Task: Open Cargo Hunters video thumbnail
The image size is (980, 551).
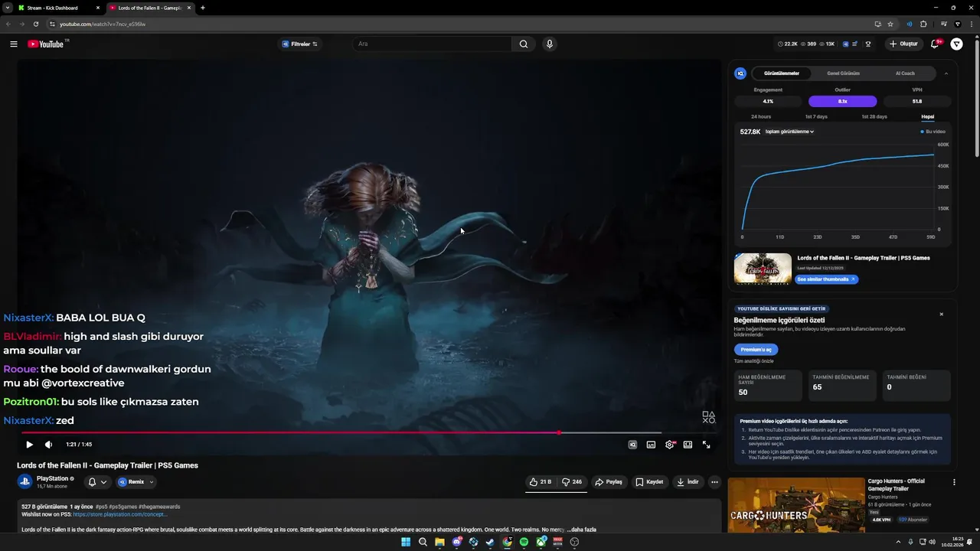Action: point(796,505)
